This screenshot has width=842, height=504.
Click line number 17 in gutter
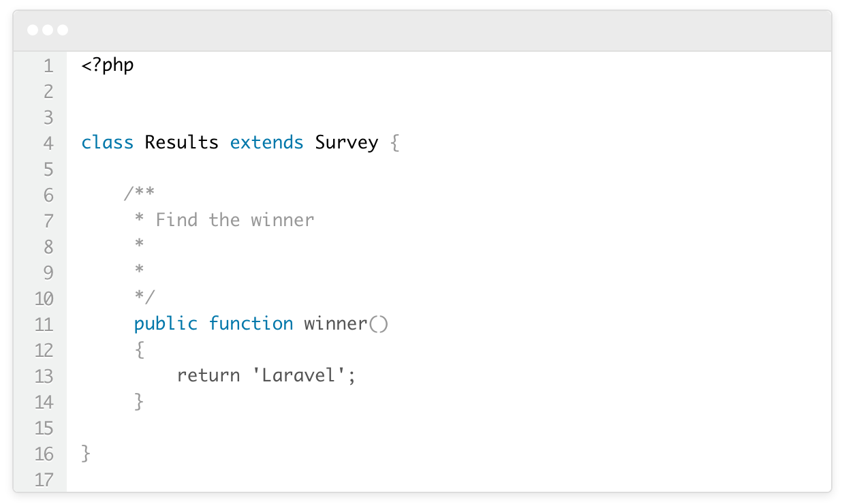(44, 479)
